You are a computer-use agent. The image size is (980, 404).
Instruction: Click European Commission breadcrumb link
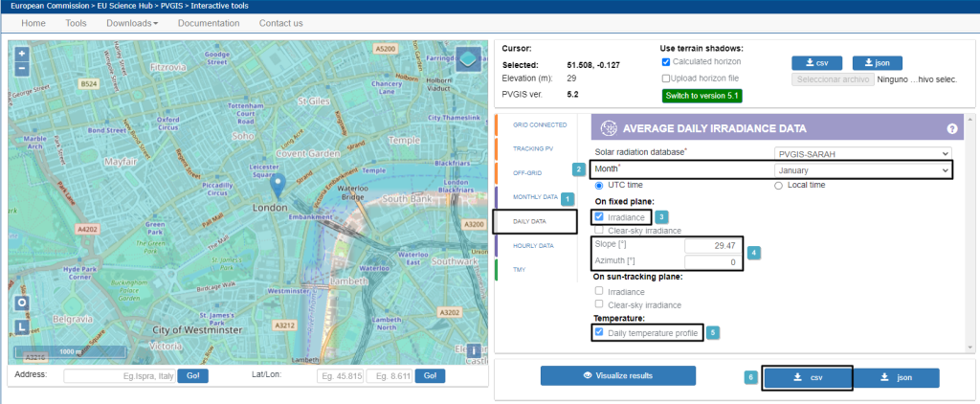(50, 6)
